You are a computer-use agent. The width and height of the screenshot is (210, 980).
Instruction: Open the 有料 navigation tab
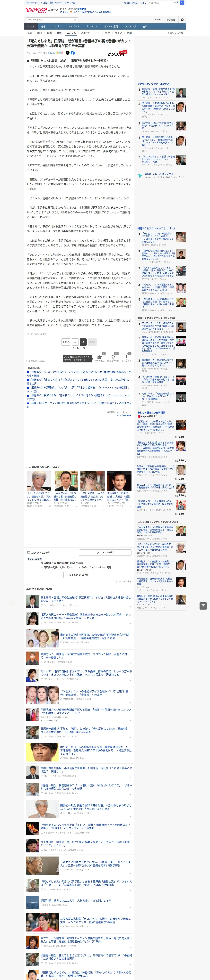pyautogui.click(x=145, y=27)
